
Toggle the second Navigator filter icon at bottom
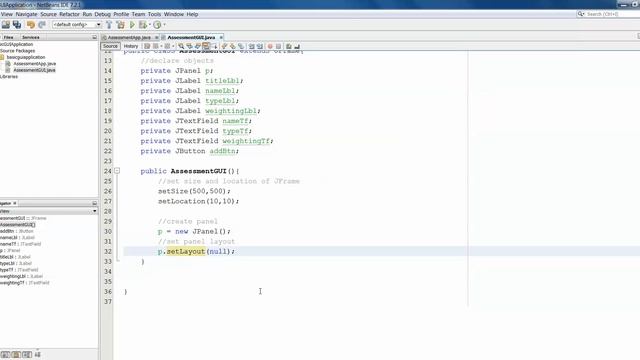click(16, 355)
